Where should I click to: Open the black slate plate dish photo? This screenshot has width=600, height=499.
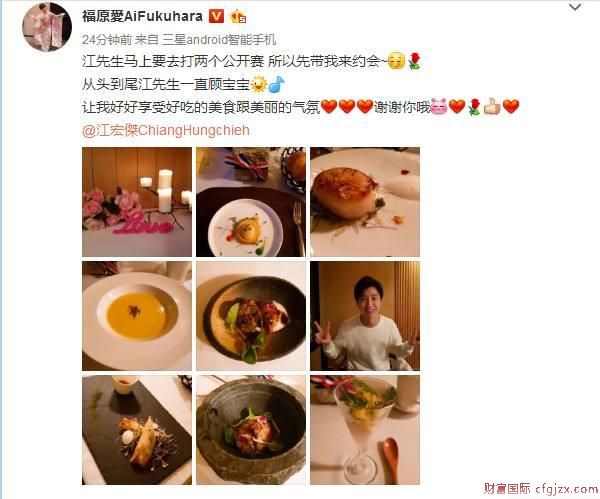[137, 430]
